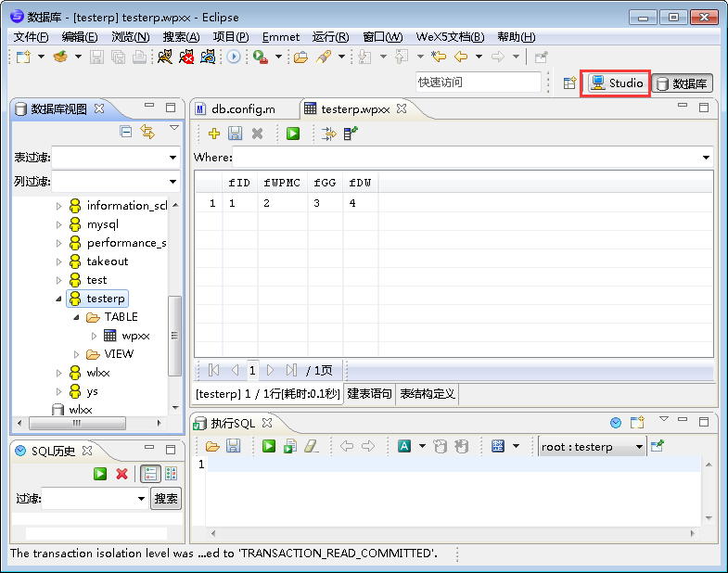Click the 快速访问 search field

point(479,83)
